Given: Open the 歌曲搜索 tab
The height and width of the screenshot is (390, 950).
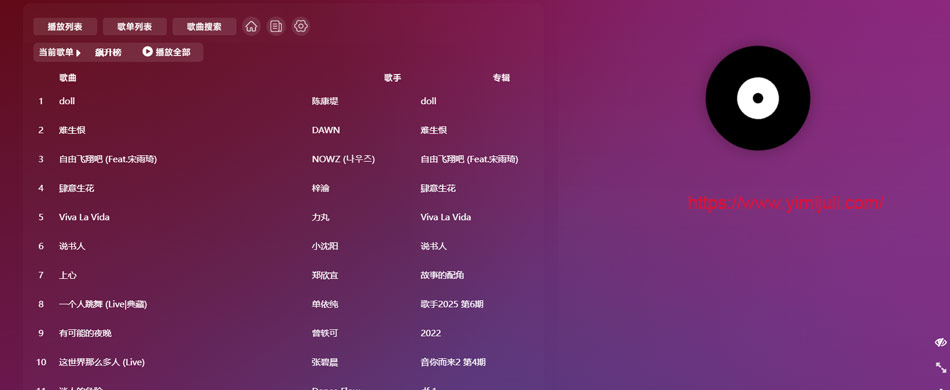Looking at the screenshot, I should tap(204, 27).
